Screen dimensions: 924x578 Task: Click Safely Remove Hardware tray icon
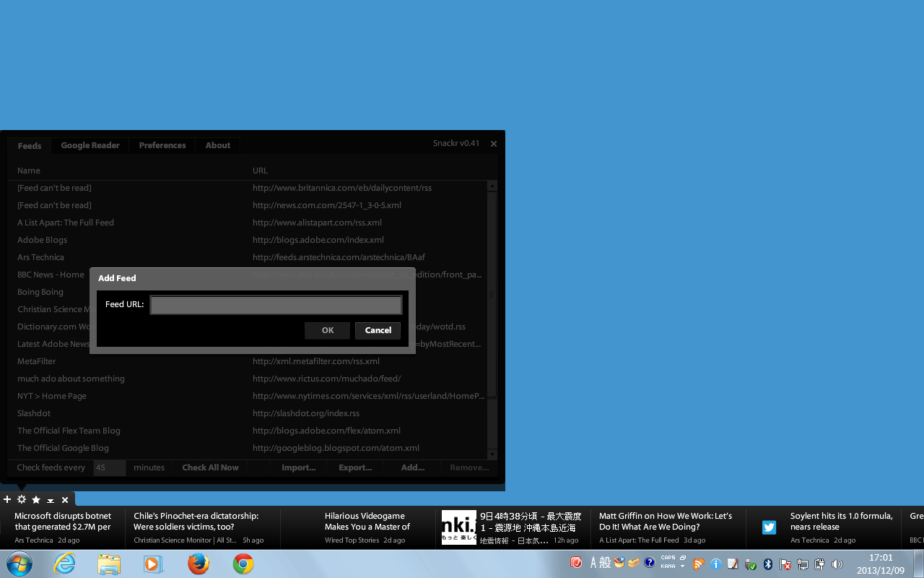[x=751, y=564]
